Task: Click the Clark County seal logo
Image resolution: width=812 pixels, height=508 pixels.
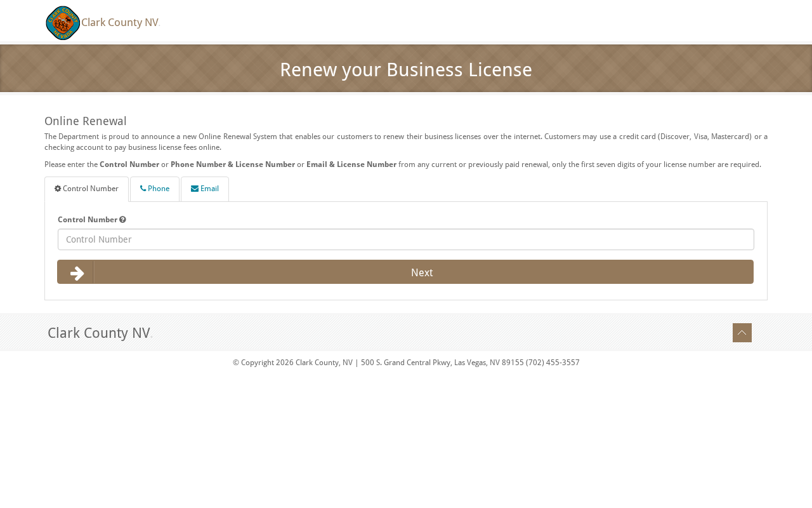Action: point(63,23)
